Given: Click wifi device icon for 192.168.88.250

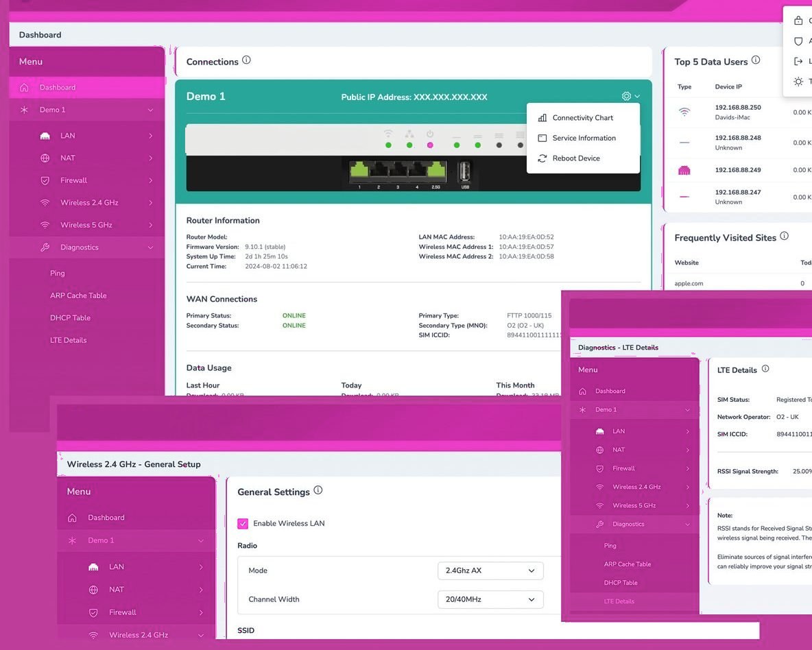Looking at the screenshot, I should 684,112.
